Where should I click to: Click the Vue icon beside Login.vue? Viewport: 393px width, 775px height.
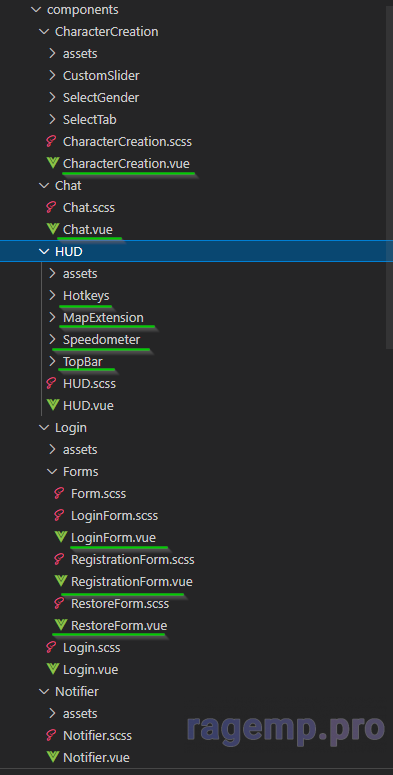click(52, 669)
